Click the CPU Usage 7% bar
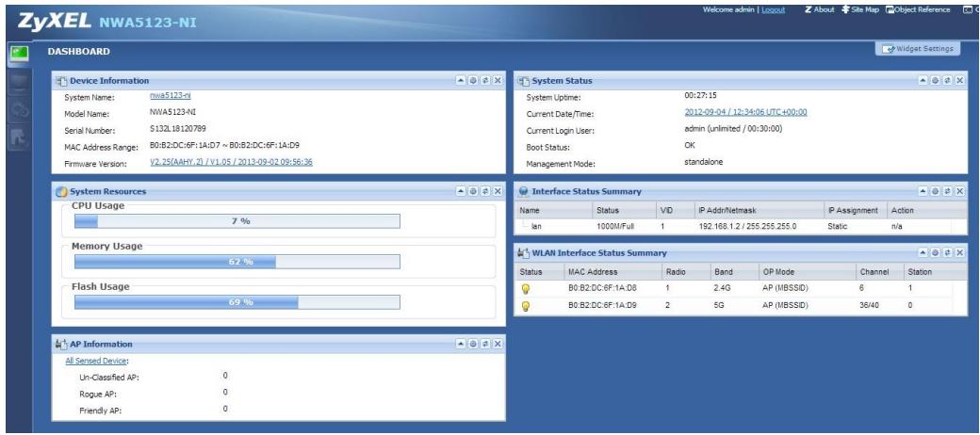Image resolution: width=980 pixels, height=435 pixels. tap(237, 221)
